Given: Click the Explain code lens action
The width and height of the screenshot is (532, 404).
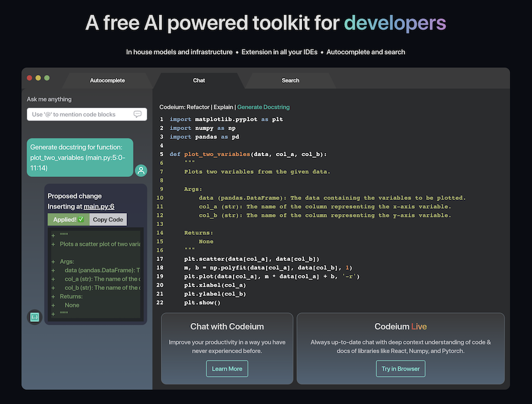Looking at the screenshot, I should pyautogui.click(x=223, y=107).
